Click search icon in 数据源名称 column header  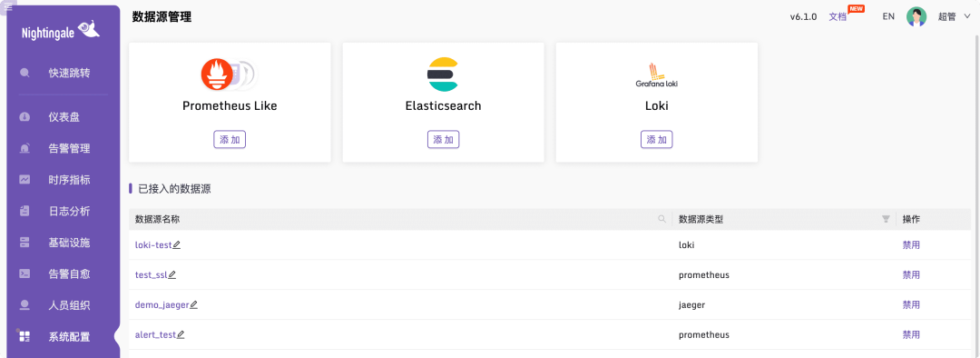click(661, 219)
